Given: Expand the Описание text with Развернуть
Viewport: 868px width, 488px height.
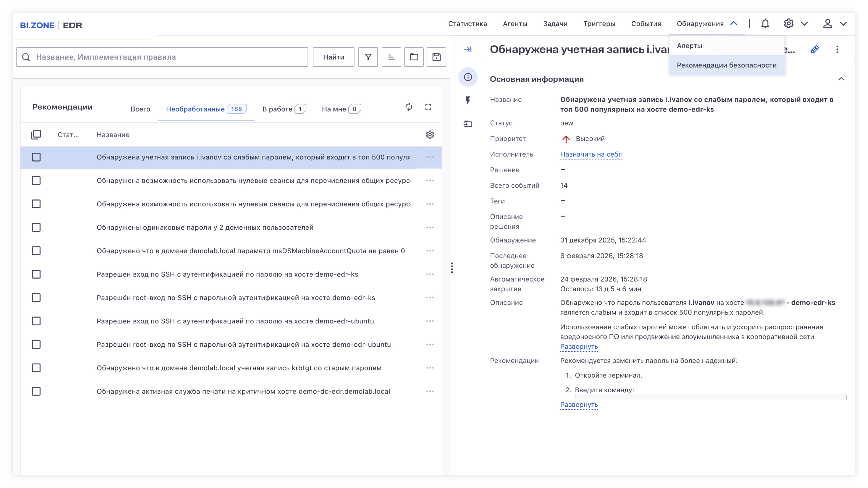Looking at the screenshot, I should click(x=579, y=346).
